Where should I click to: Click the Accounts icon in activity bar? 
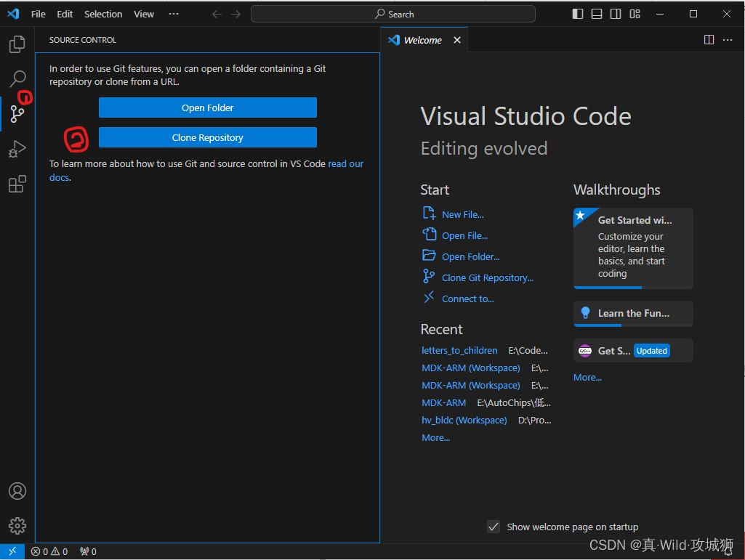(17, 491)
